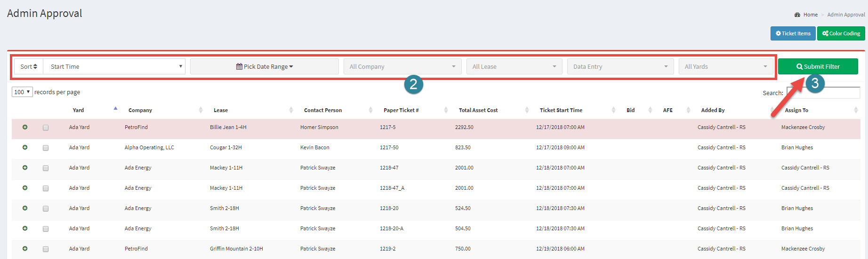Open the All Lease filter dropdown
The width and height of the screenshot is (868, 259).
[x=514, y=66]
